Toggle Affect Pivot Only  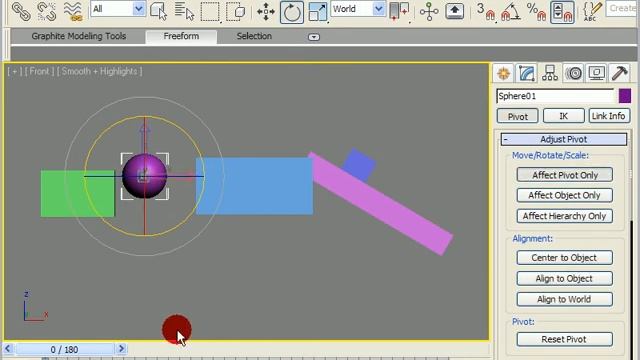tap(565, 175)
